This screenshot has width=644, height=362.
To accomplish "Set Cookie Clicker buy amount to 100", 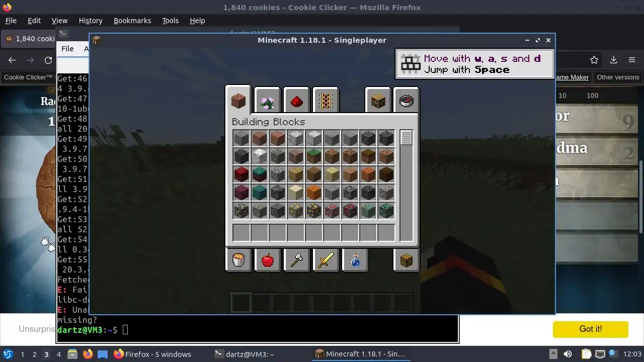I will coord(593,96).
